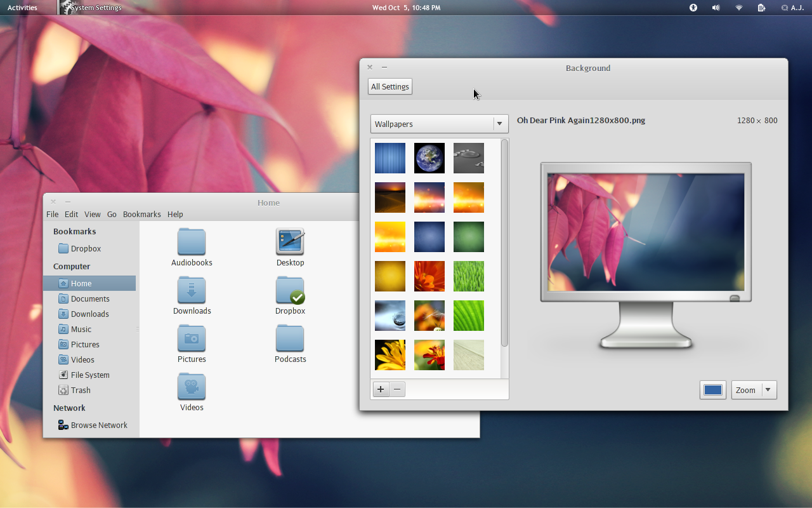
Task: Click Activities in the top bar
Action: click(22, 8)
